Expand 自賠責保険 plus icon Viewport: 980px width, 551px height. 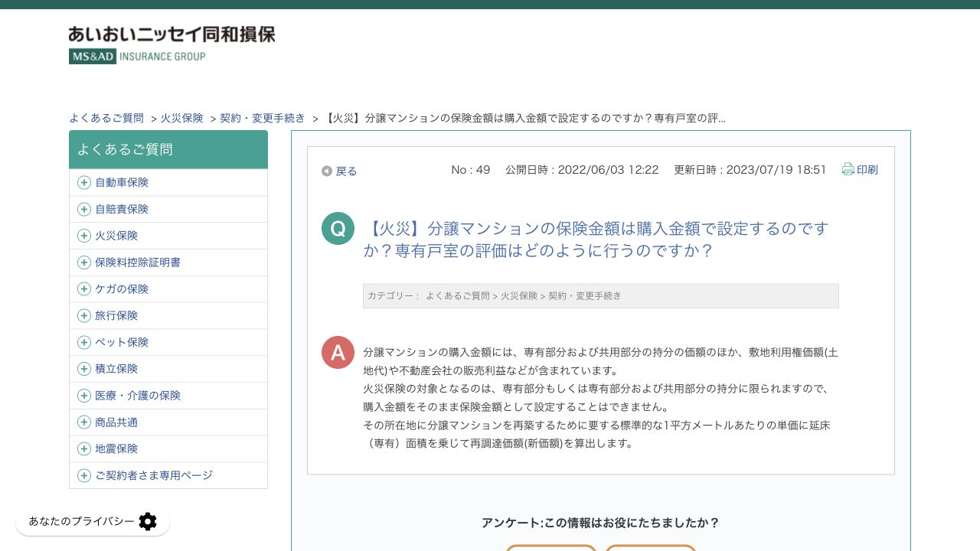click(x=84, y=210)
